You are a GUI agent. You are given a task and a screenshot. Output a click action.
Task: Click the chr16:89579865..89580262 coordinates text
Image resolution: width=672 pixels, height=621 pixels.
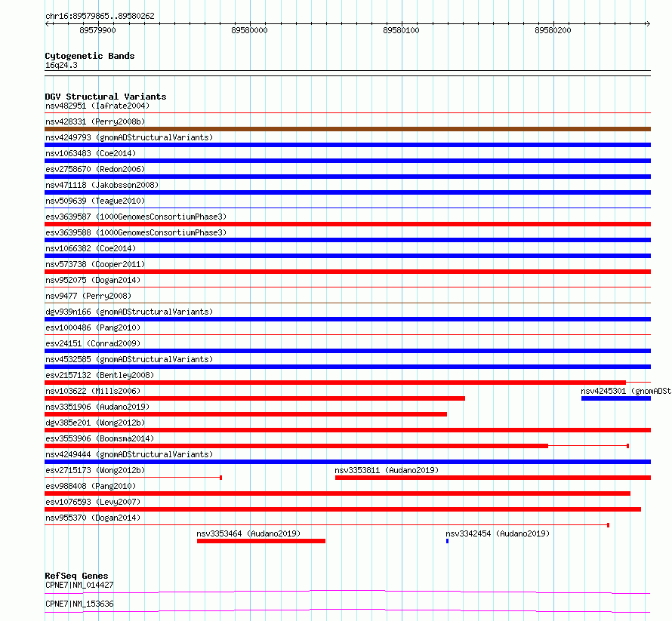point(100,16)
